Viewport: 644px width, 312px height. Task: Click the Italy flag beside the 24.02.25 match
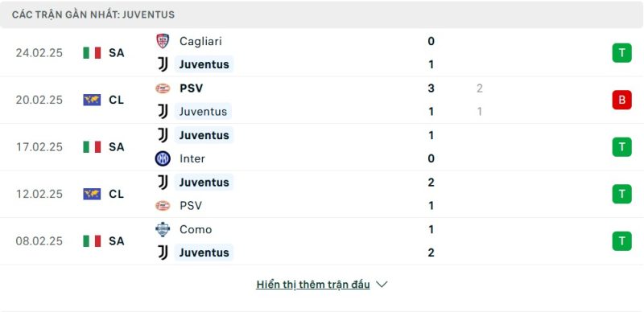92,53
